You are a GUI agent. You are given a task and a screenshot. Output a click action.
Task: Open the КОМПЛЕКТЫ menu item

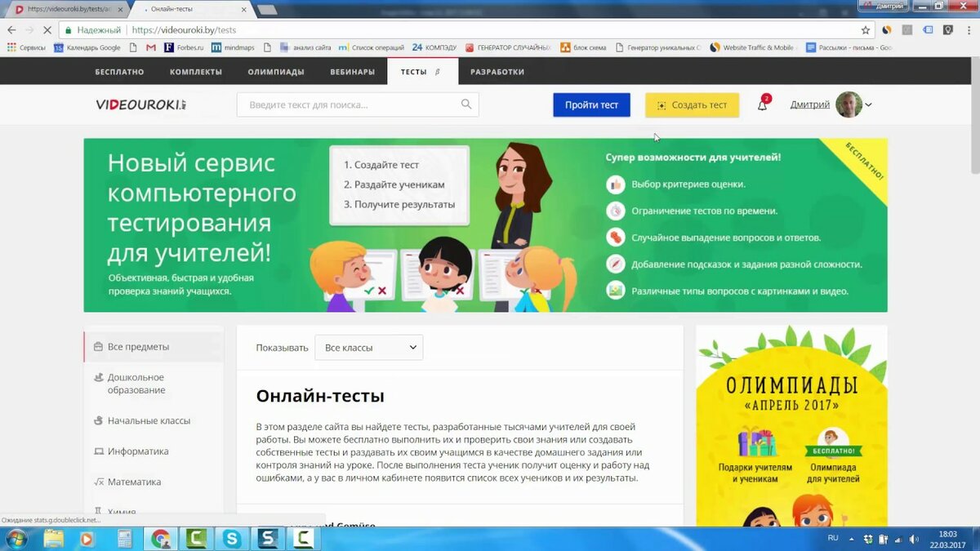196,72
